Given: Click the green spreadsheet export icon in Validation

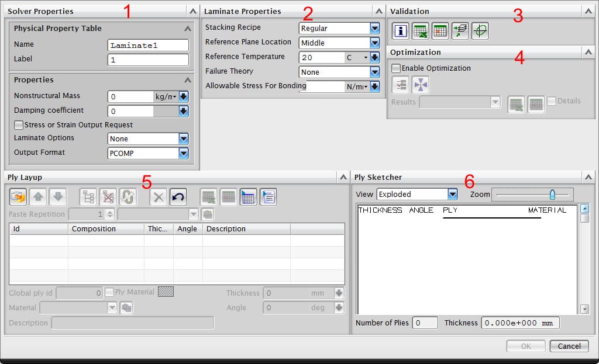Looking at the screenshot, I should click(x=420, y=31).
